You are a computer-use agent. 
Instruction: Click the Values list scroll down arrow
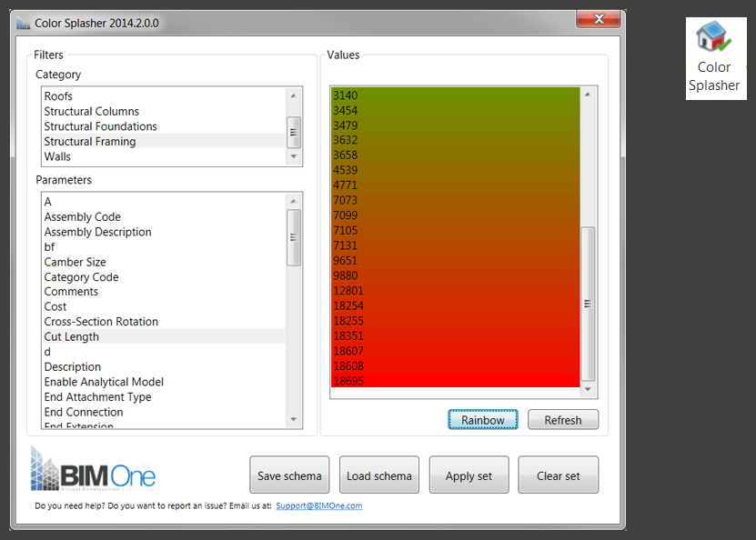point(588,389)
